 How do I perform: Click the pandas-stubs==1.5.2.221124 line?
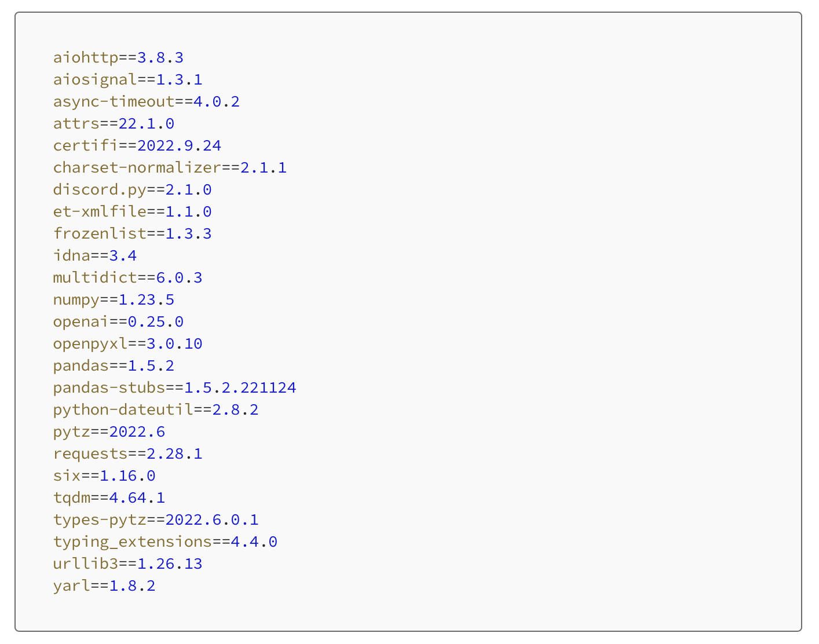[174, 387]
